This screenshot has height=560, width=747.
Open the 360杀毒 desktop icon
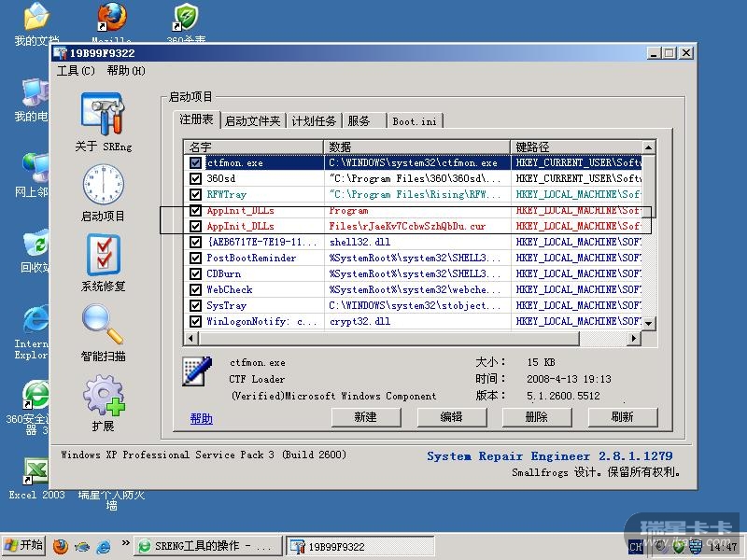click(186, 17)
